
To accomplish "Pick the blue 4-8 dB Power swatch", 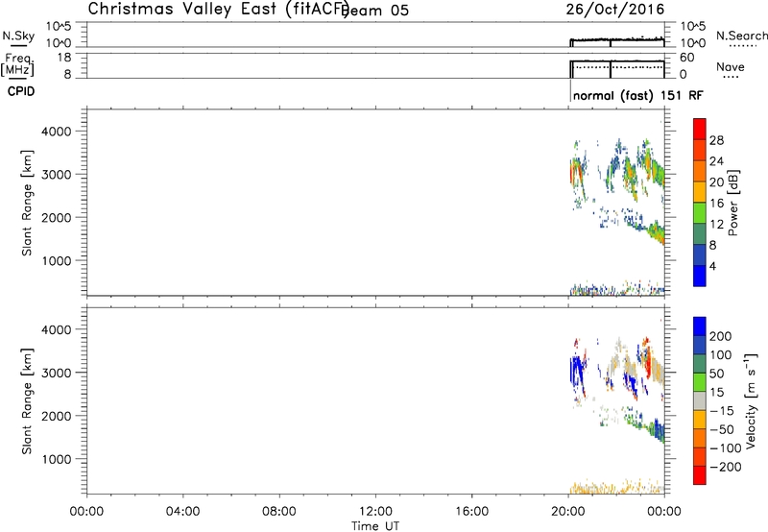I will coord(700,255).
